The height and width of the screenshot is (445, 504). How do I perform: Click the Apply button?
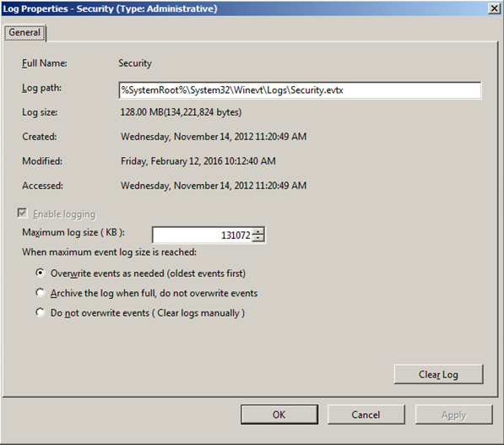[453, 415]
